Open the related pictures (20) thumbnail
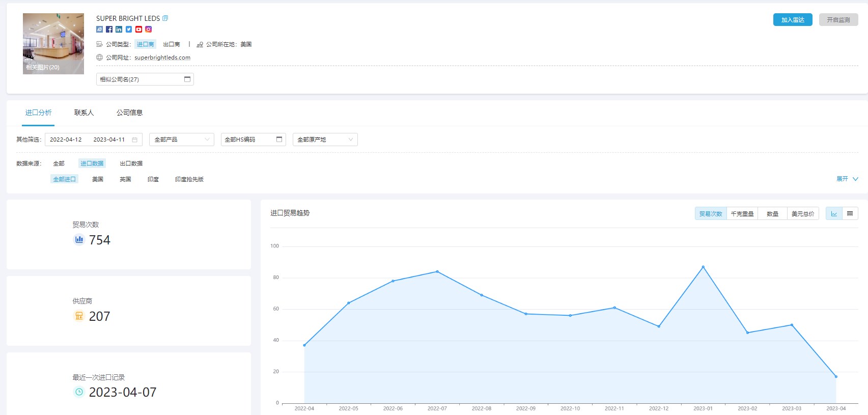This screenshot has height=415, width=868. pyautogui.click(x=53, y=44)
